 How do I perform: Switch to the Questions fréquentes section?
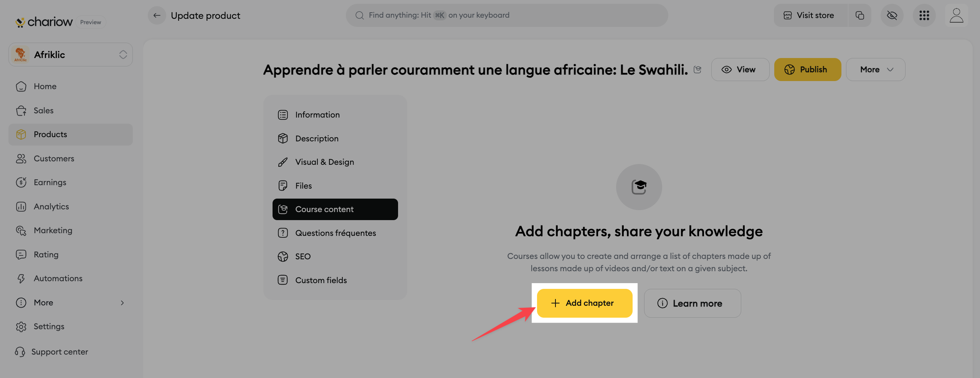coord(335,233)
